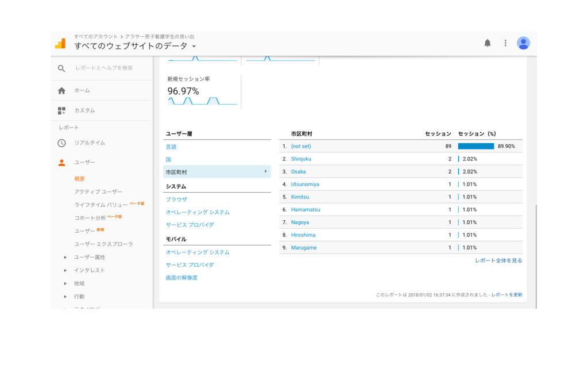Click the セッション (%) column header

(x=477, y=133)
